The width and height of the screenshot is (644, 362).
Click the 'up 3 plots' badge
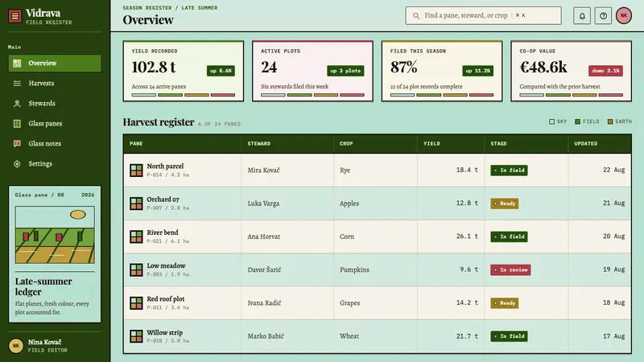click(345, 71)
